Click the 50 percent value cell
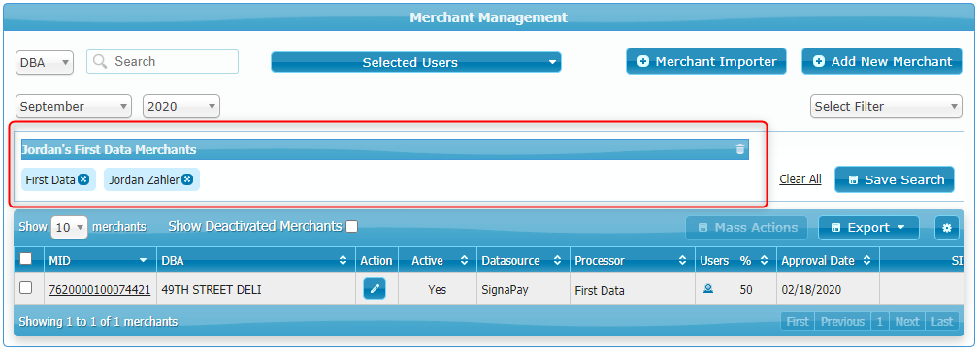 (756, 289)
